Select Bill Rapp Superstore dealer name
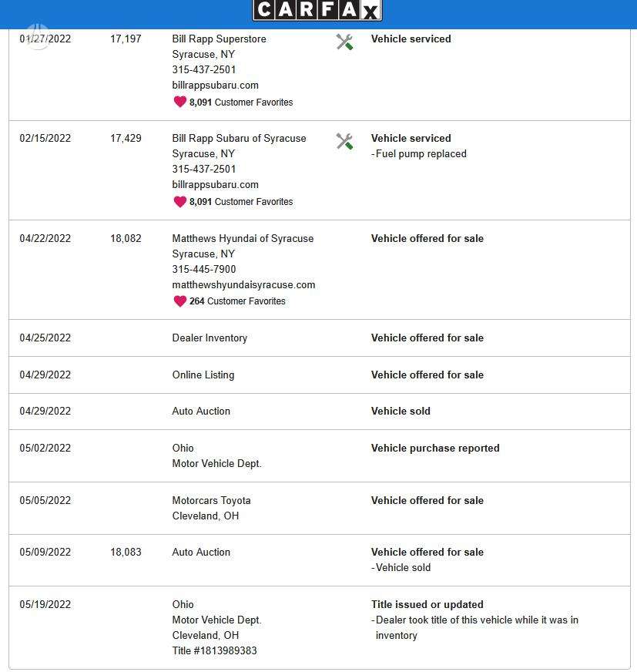The height and width of the screenshot is (672, 637). click(x=219, y=39)
